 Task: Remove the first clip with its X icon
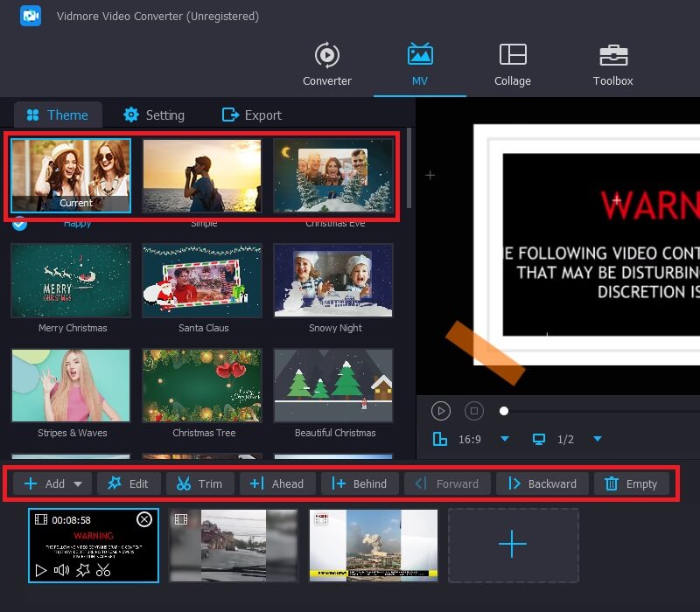tap(144, 519)
